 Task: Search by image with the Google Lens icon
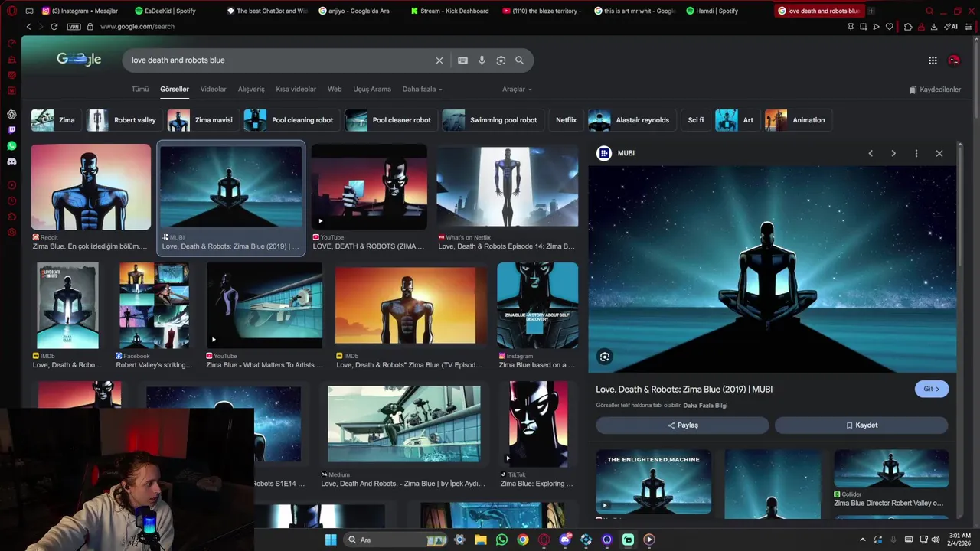coord(501,60)
